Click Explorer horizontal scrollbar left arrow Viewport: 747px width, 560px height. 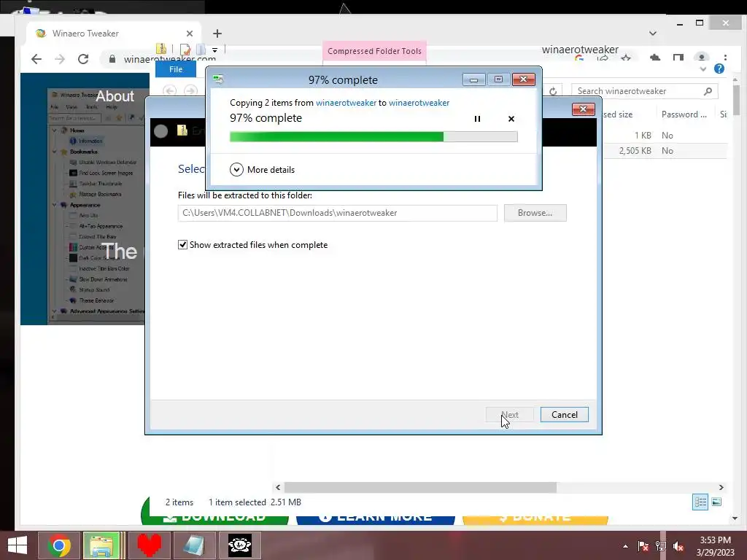click(x=278, y=488)
